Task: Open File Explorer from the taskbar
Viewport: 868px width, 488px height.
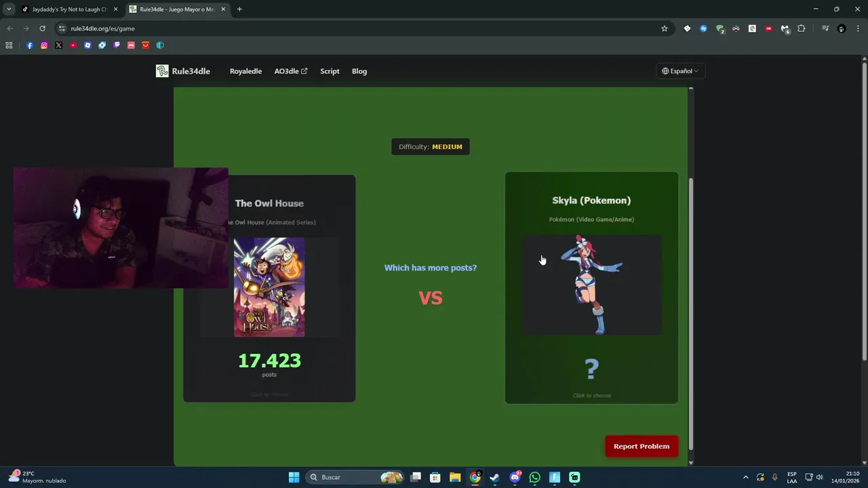Action: (455, 477)
